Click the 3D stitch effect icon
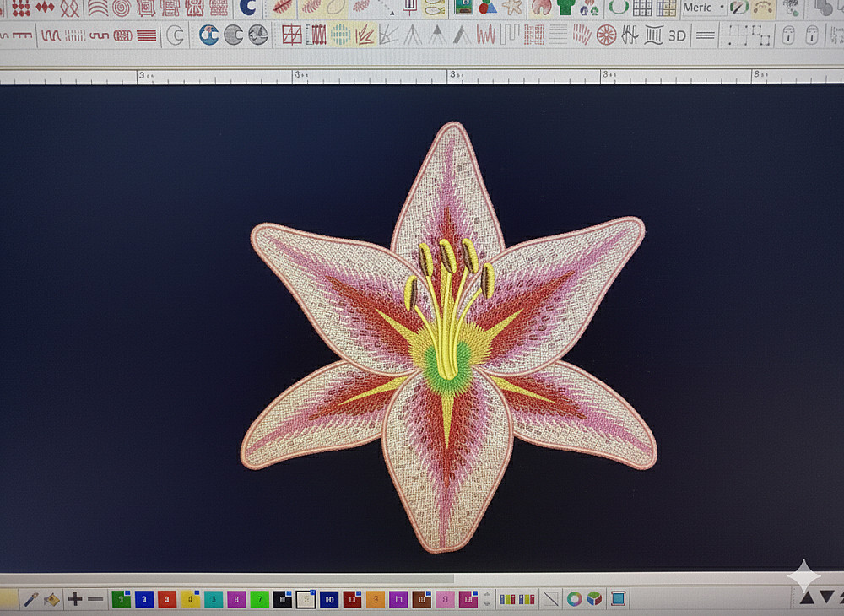Screen dimensions: 844x616 click(677, 35)
